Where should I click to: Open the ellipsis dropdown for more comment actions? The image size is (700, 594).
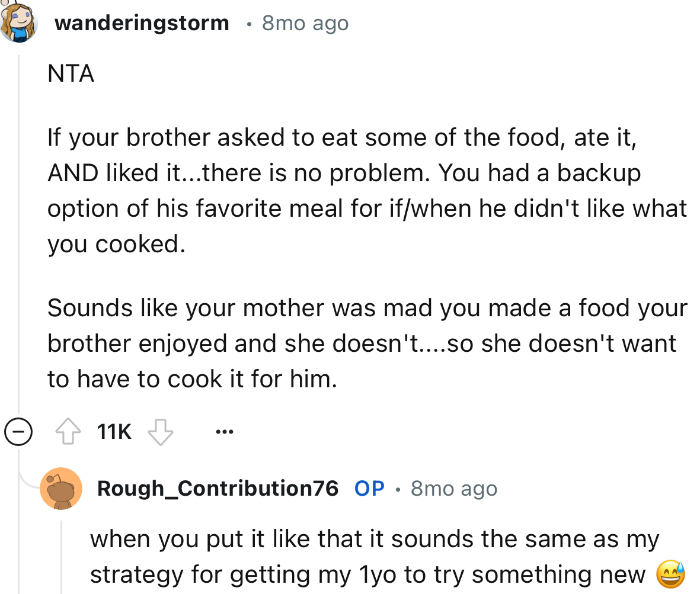[224, 432]
